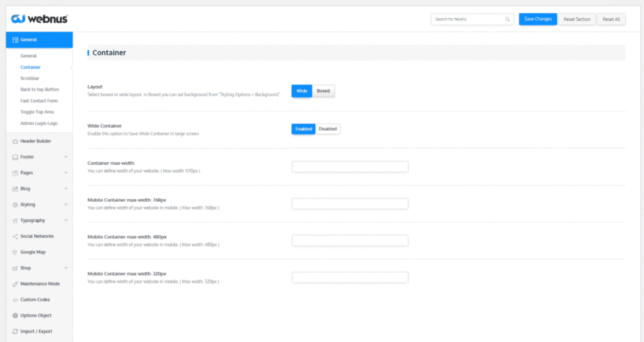Click Reset Section button
Viewport: 644px width, 342px height.
577,19
